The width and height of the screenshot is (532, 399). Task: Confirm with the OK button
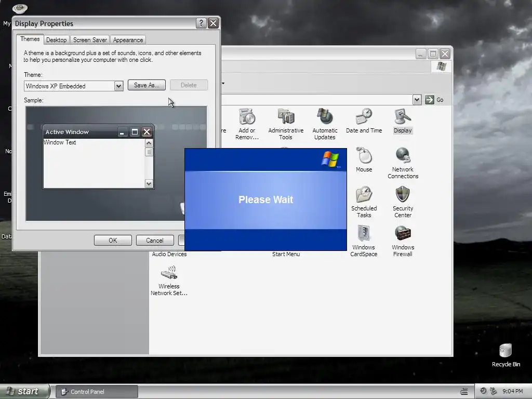pos(113,240)
